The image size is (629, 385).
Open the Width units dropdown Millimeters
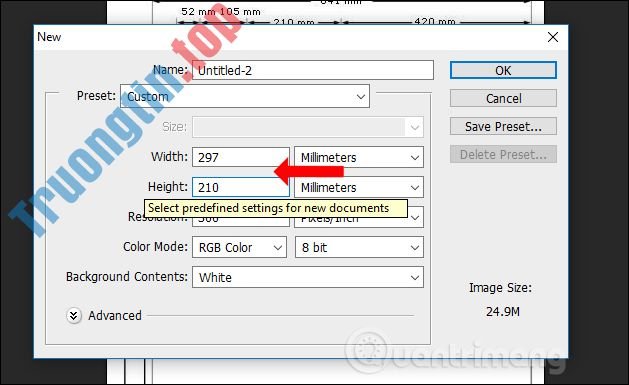pos(359,157)
